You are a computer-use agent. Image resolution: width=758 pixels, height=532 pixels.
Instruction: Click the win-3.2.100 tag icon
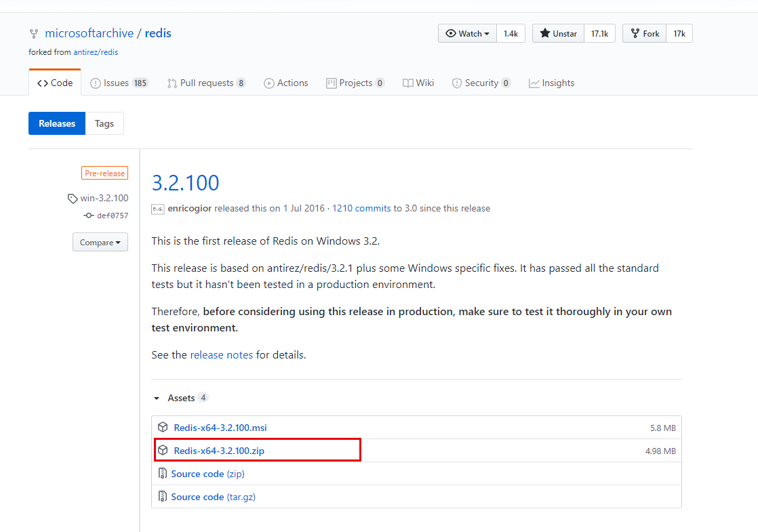[73, 199]
